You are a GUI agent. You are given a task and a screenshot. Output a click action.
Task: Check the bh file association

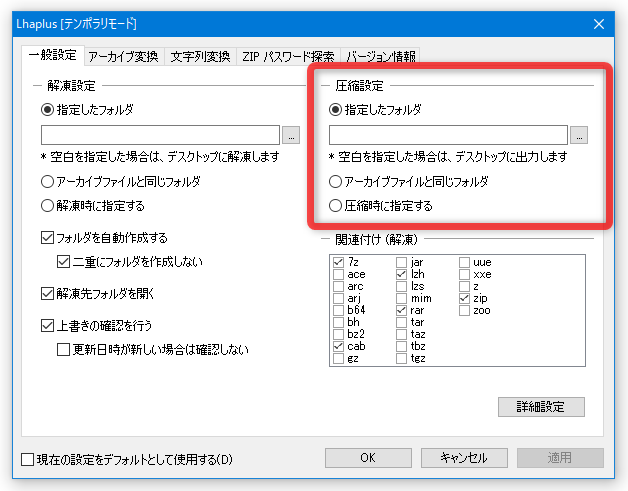tap(338, 322)
